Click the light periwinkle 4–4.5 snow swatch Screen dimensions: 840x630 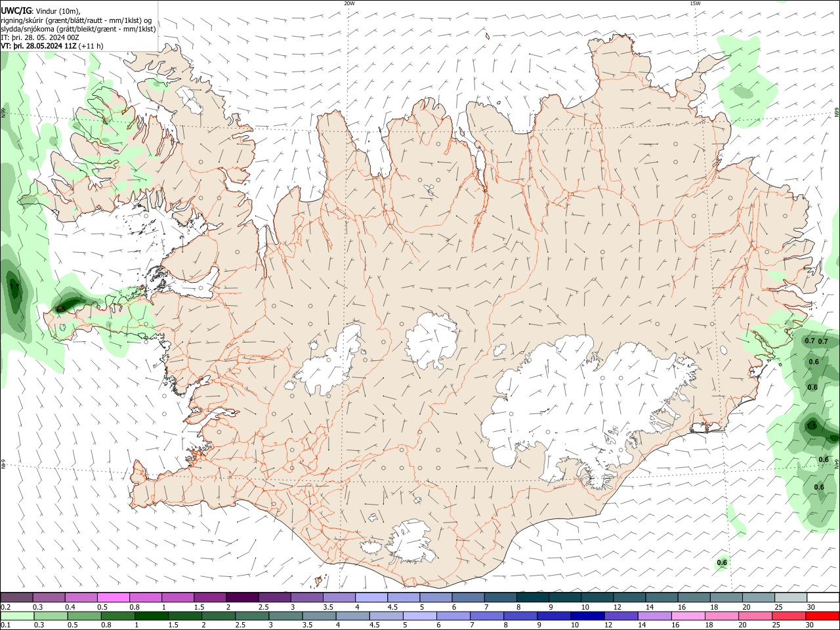(371, 598)
